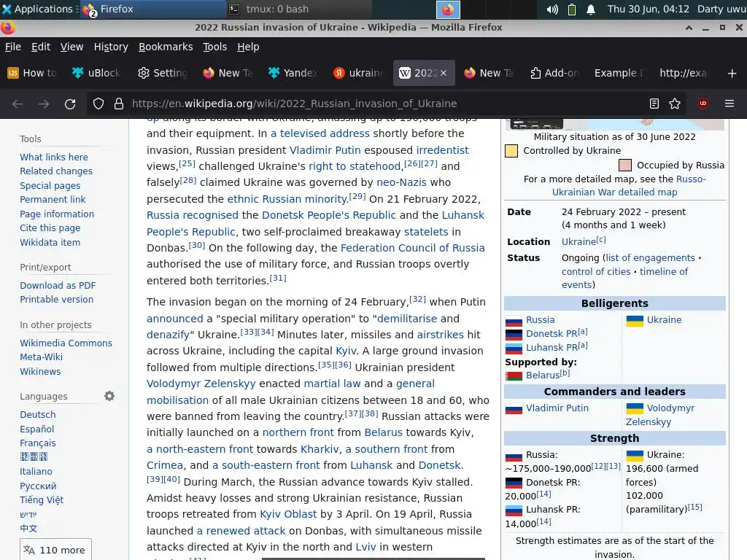Switch to the Yandex tab
Image resolution: width=747 pixels, height=560 pixels.
click(293, 73)
